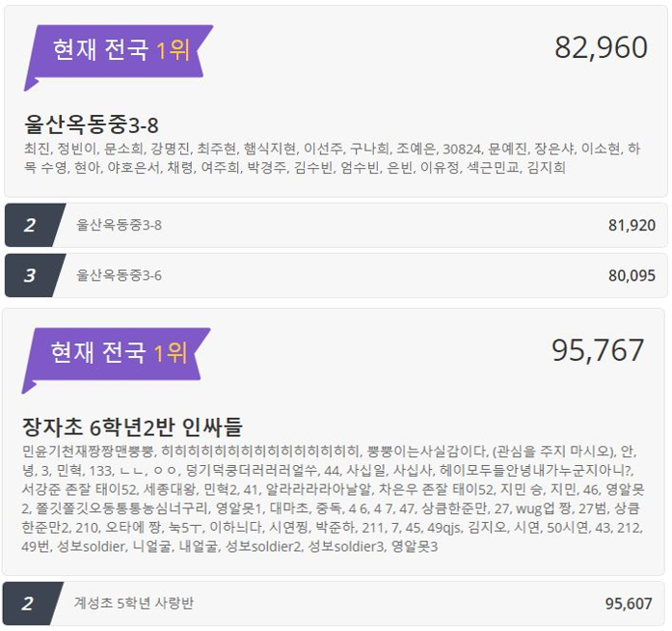Screen dimensions: 672x631
Task: Click the member list starting with 민윤기천재짱짱맨뿡뿡
Action: click(x=333, y=499)
